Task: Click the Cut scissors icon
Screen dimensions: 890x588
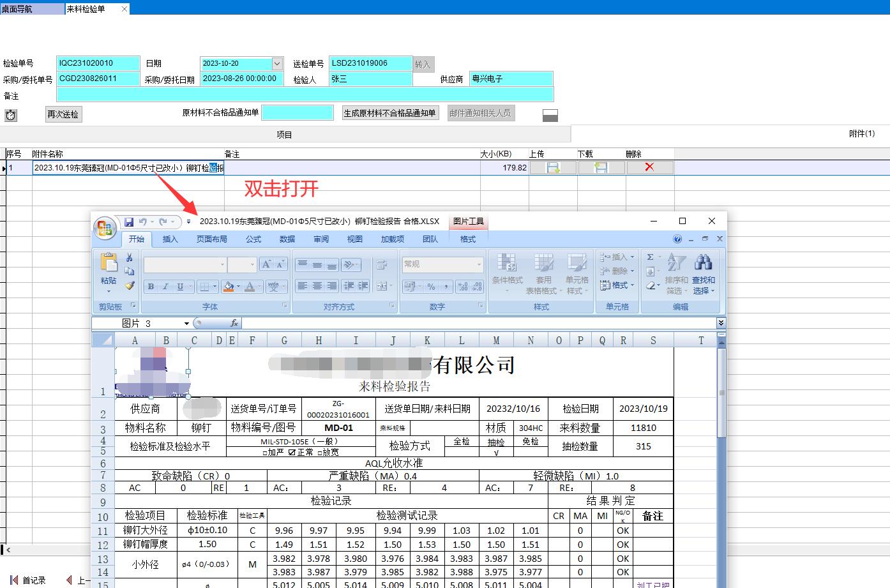Action: pyautogui.click(x=130, y=257)
